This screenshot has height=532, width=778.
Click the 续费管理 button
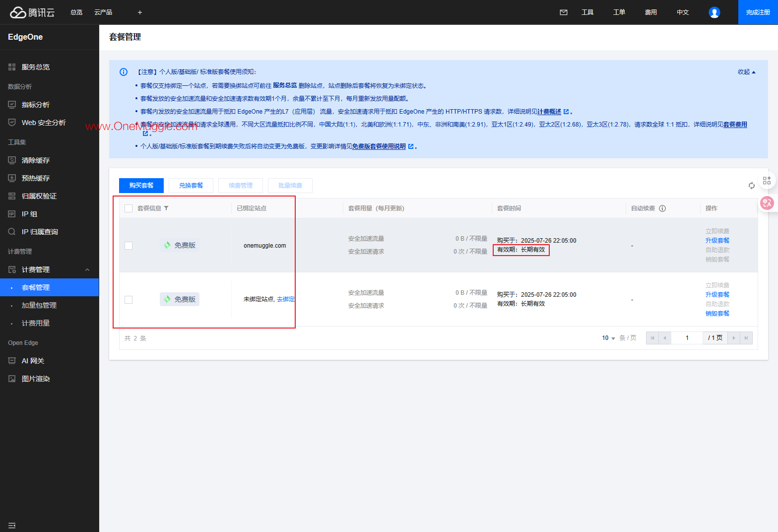(x=241, y=186)
